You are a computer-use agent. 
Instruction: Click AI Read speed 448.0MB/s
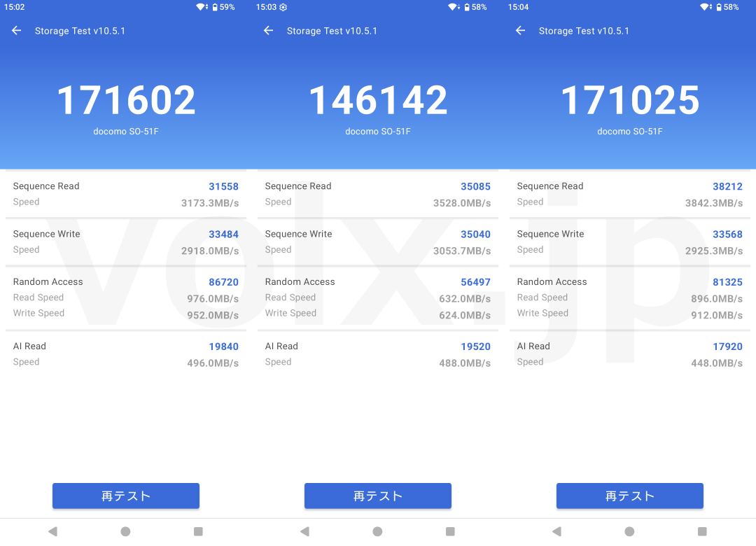pos(717,363)
